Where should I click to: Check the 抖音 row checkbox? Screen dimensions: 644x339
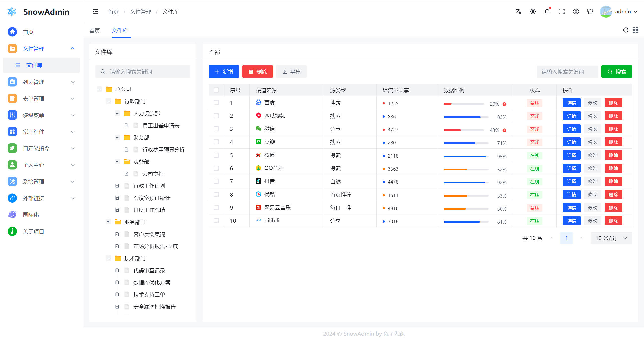(x=216, y=181)
